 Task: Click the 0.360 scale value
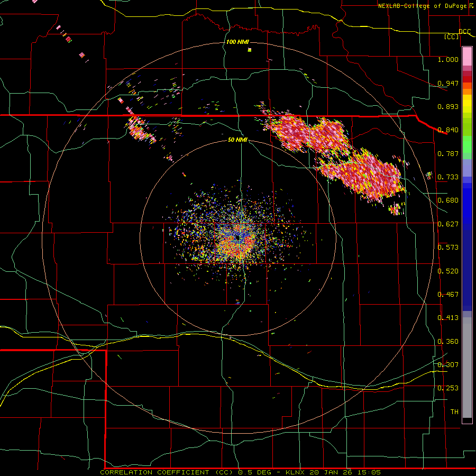point(448,342)
